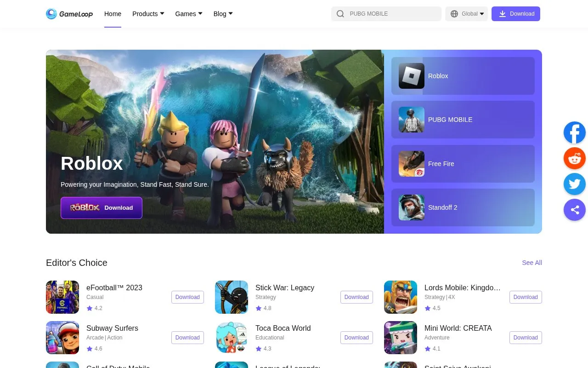Download Mini World: CREATA
Viewport: 588px width, 368px height.
pyautogui.click(x=526, y=338)
